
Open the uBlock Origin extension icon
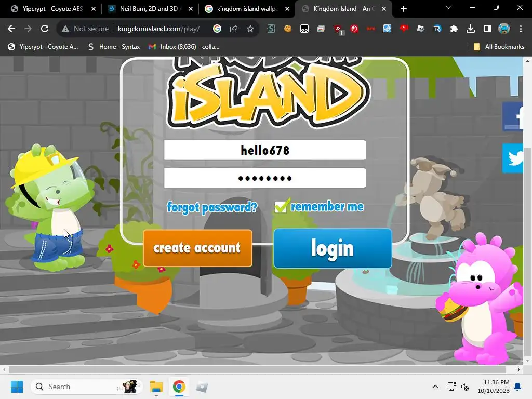338,30
